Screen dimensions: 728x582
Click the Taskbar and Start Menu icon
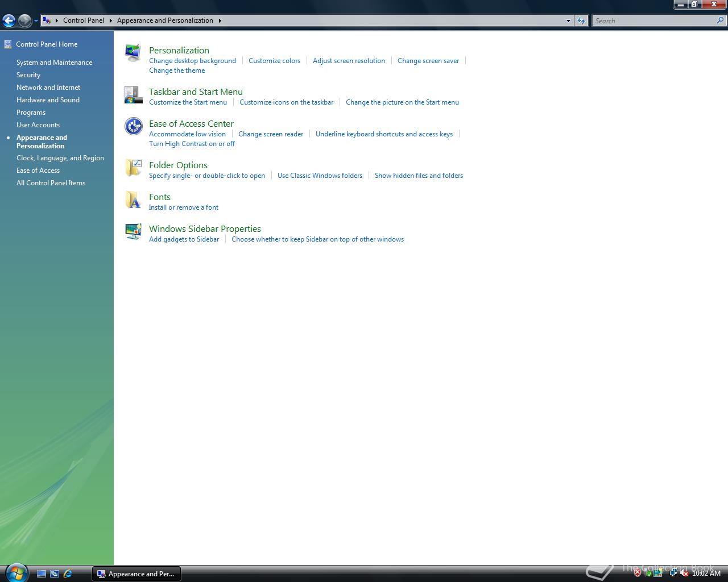click(133, 95)
